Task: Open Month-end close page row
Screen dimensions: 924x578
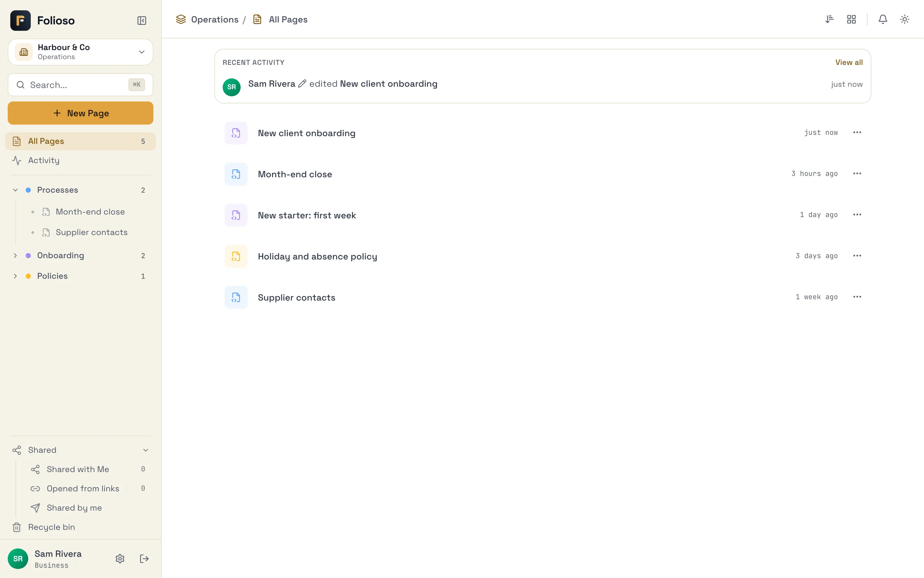Action: tap(543, 174)
